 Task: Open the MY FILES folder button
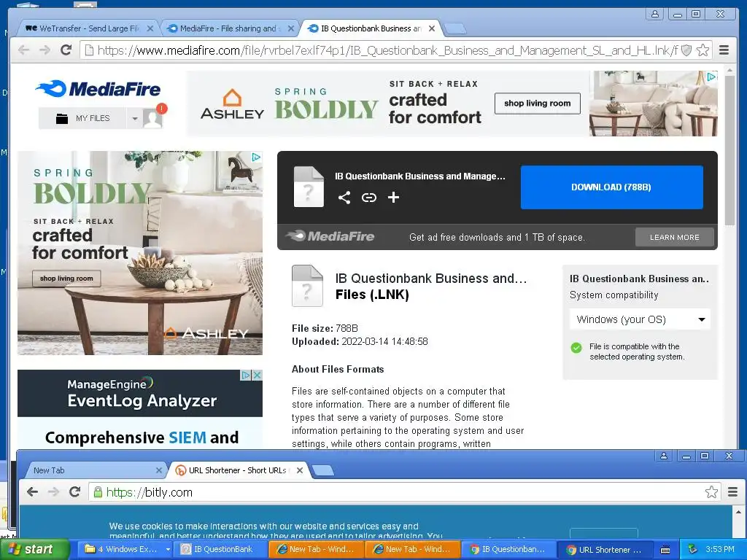[82, 118]
